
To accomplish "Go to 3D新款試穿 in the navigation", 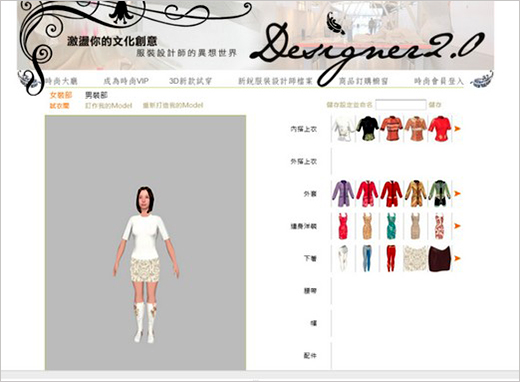I will point(191,81).
